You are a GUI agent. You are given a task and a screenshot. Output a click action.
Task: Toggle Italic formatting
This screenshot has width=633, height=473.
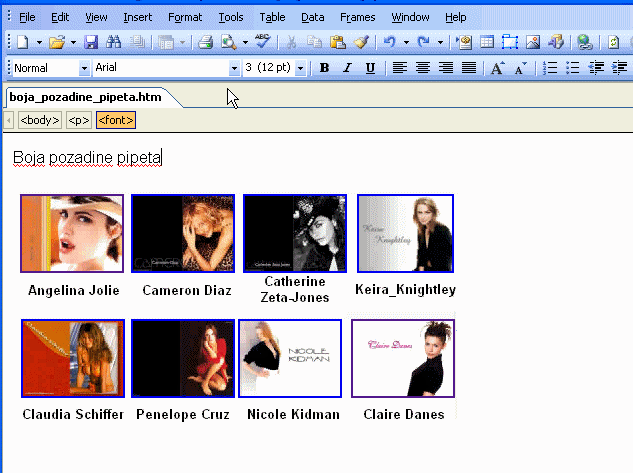tap(347, 68)
